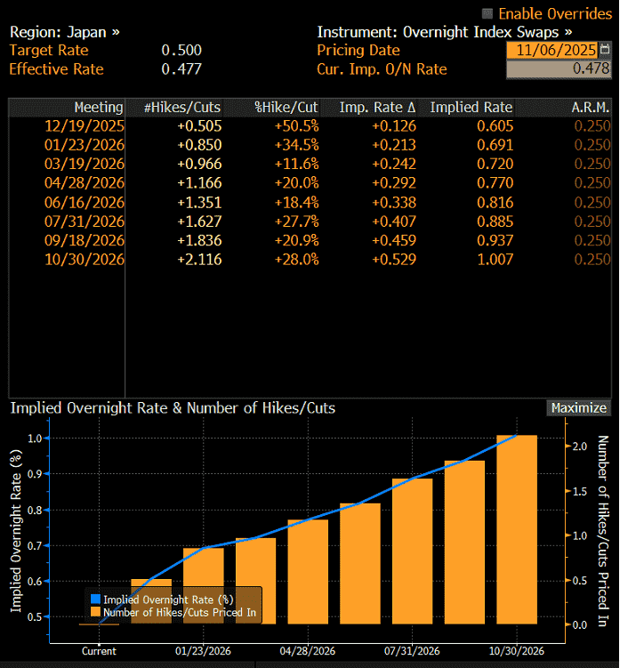Select the 10/30/2026 meeting date in table
Screen dimensions: 644x668
(x=85, y=260)
